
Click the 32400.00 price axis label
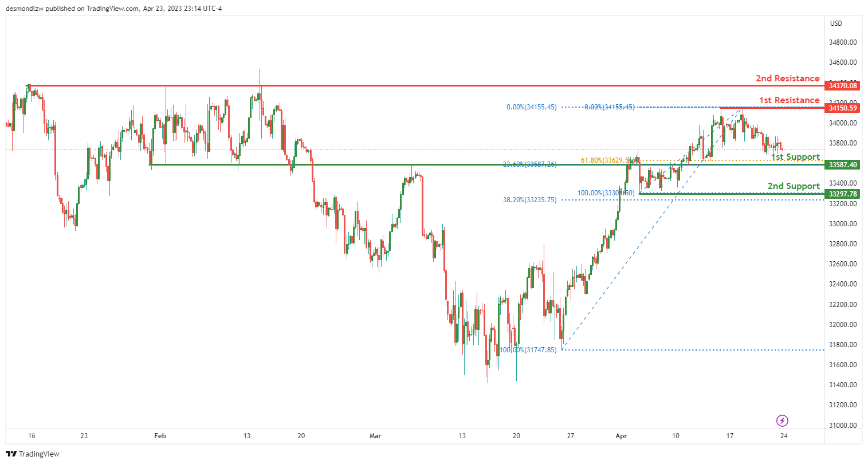pos(843,284)
